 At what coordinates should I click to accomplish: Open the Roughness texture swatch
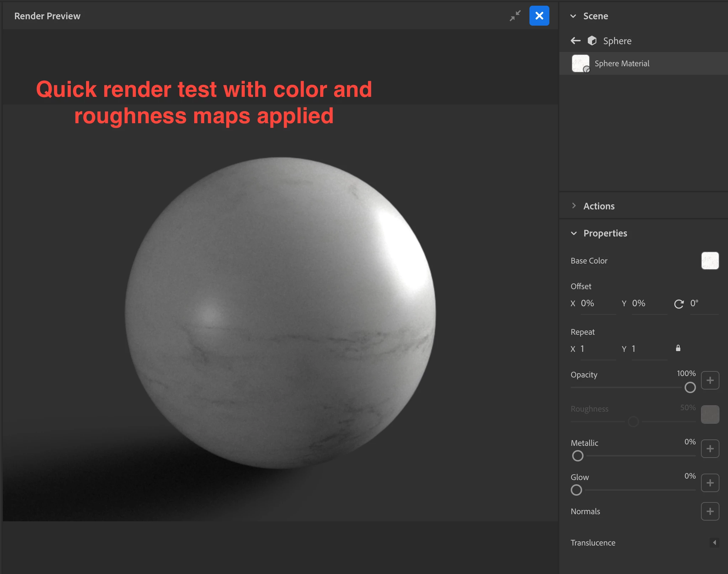click(x=710, y=414)
